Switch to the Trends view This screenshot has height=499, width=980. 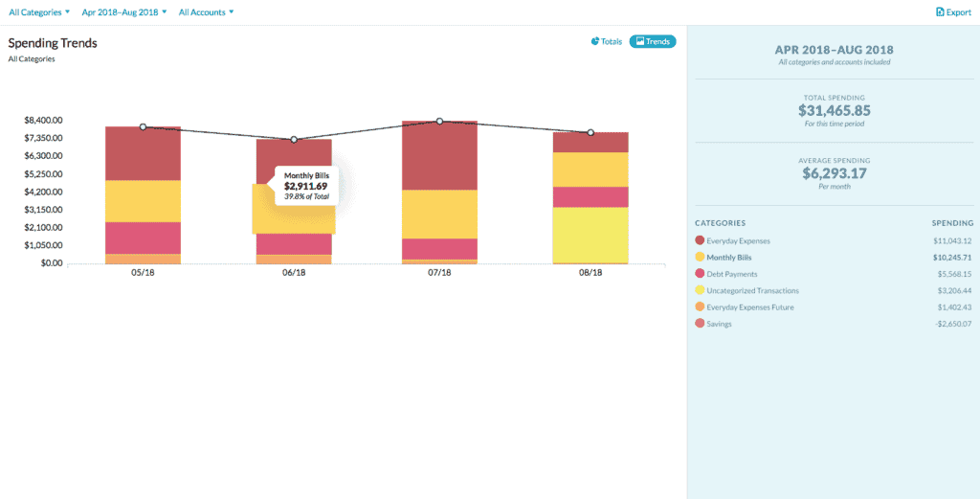(x=653, y=42)
